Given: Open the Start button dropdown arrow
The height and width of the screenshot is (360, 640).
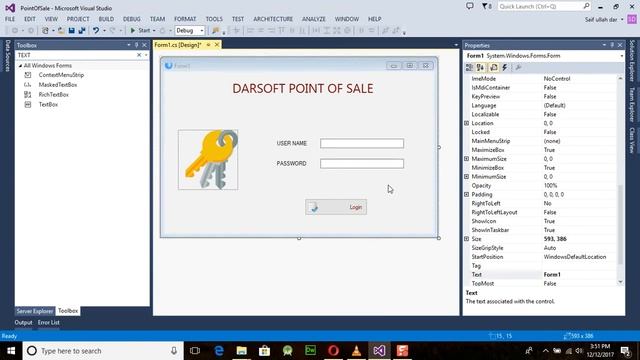Looking at the screenshot, I should (154, 31).
